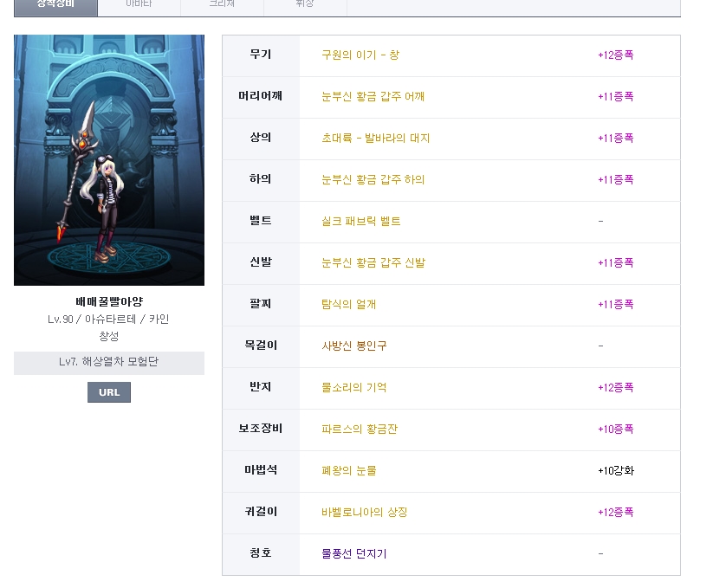Switch to the 아바타 tab
This screenshot has width=713, height=588.
pyautogui.click(x=139, y=5)
